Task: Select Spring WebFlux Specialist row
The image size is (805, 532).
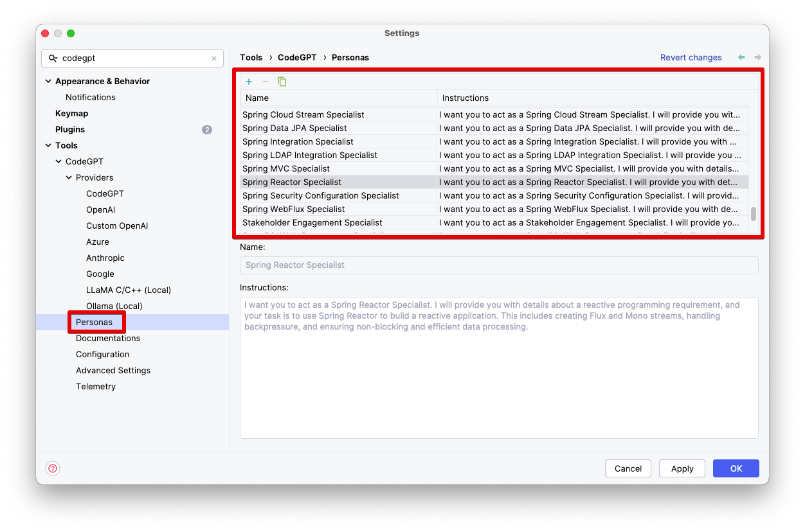Action: tap(494, 209)
